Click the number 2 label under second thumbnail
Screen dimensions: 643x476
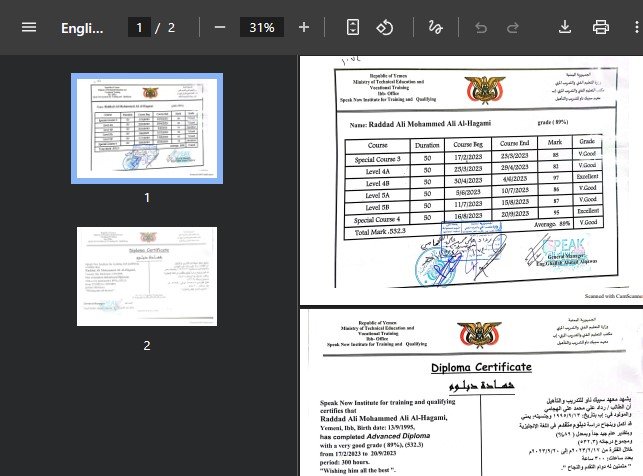coord(147,345)
